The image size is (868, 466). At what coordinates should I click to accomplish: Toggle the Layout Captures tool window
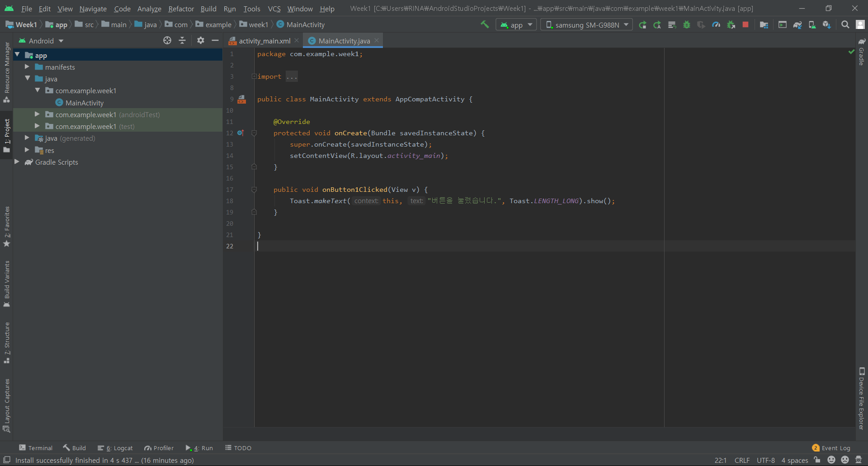[7, 405]
